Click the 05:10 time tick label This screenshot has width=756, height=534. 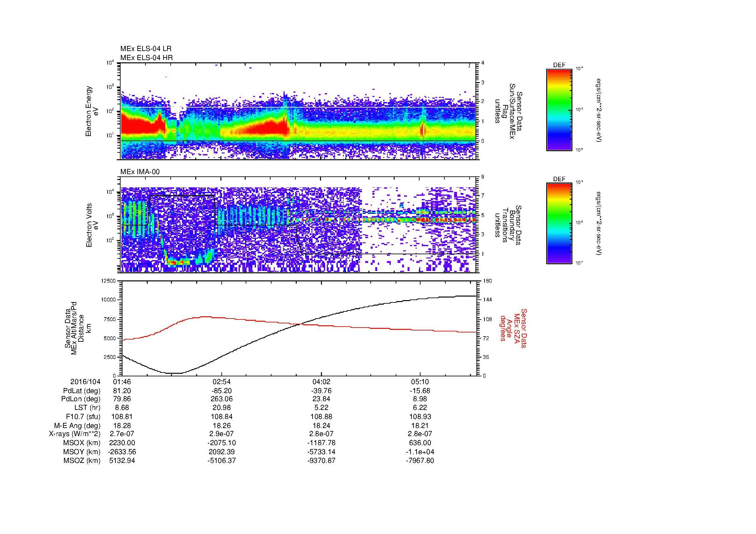pos(420,382)
